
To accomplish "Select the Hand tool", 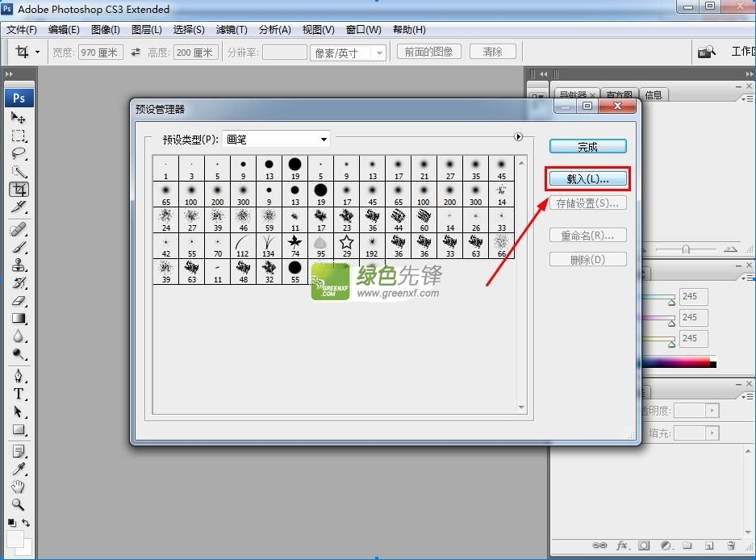I will click(x=19, y=487).
